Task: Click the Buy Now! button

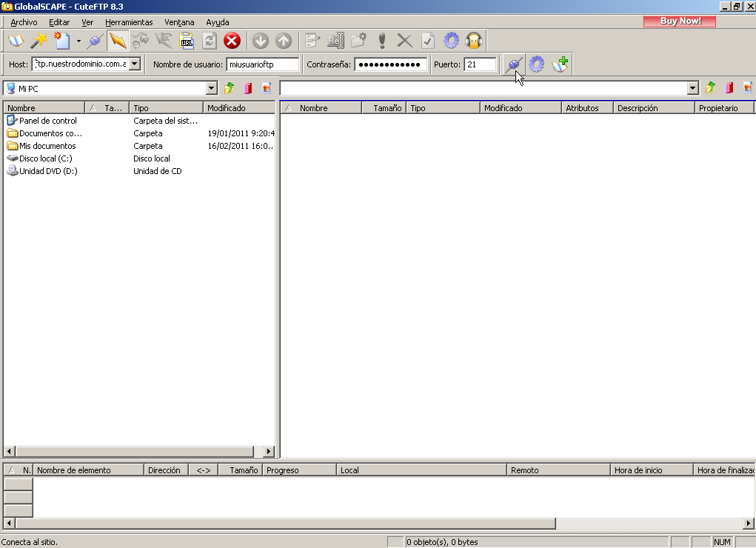Action: 680,21
